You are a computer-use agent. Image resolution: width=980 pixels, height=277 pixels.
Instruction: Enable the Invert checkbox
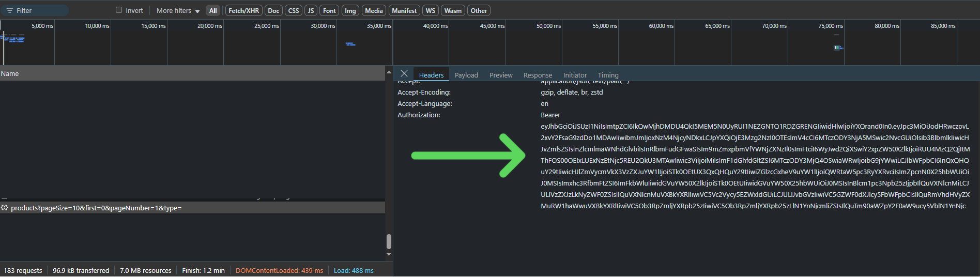[x=119, y=10]
